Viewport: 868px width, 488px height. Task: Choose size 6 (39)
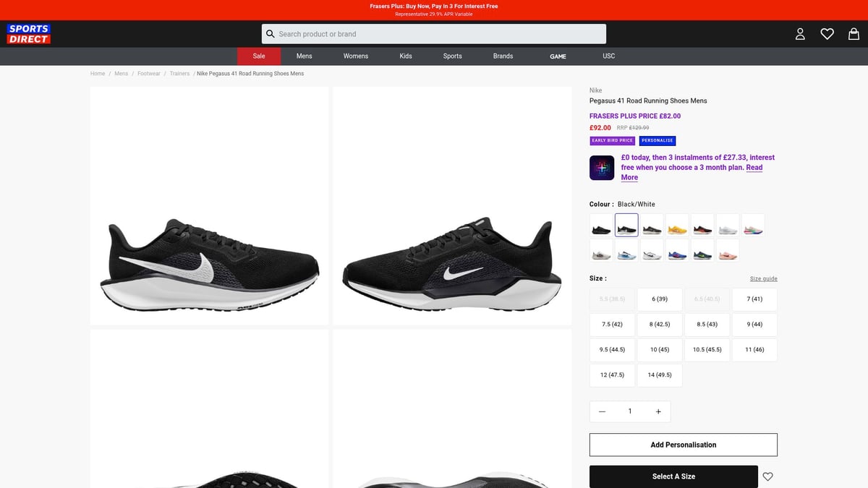coord(660,299)
